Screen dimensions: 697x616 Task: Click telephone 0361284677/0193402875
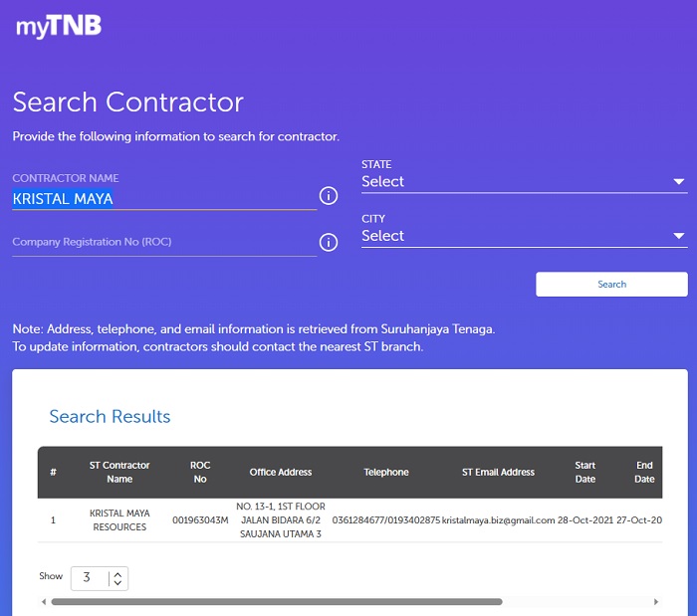pyautogui.click(x=386, y=520)
